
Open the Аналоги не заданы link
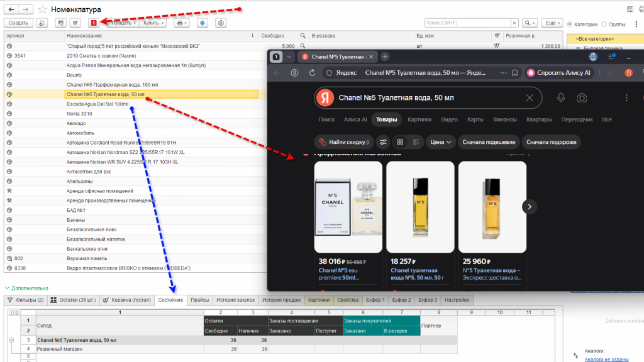pos(606,359)
